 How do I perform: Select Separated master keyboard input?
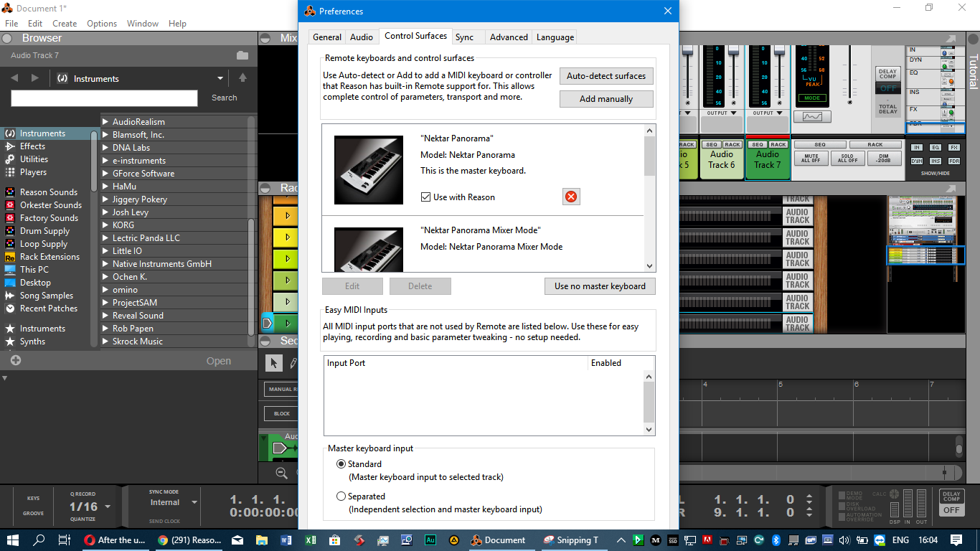coord(341,496)
